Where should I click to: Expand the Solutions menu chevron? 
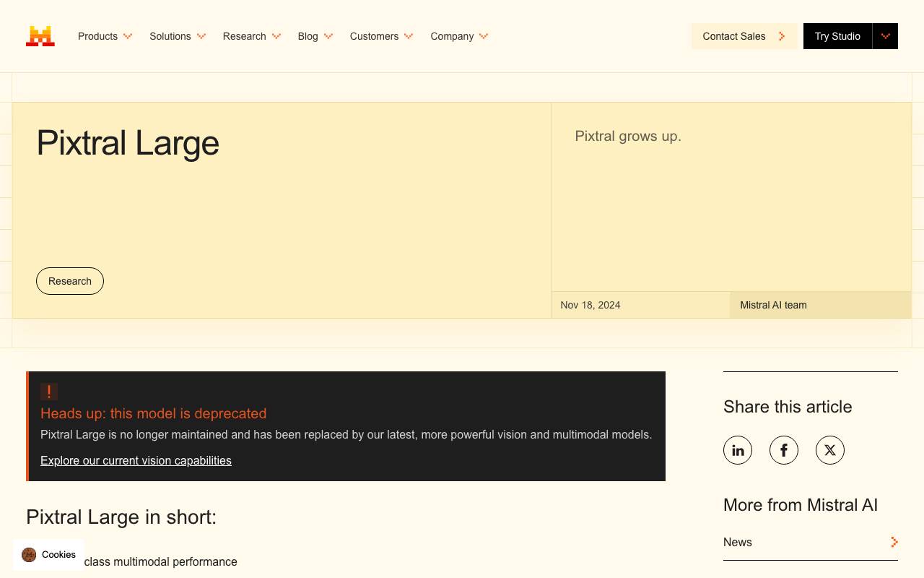(x=201, y=36)
